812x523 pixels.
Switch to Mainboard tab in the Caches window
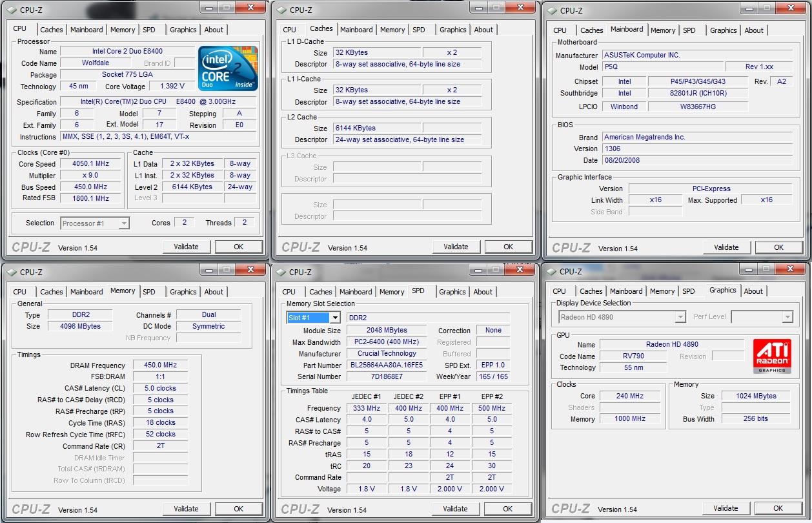[356, 30]
